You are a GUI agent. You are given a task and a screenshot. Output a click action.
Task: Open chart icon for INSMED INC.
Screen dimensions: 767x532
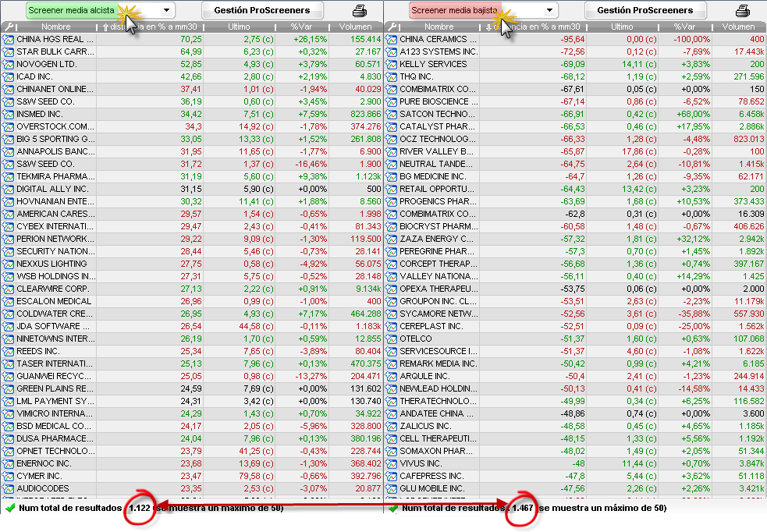pyautogui.click(x=8, y=114)
